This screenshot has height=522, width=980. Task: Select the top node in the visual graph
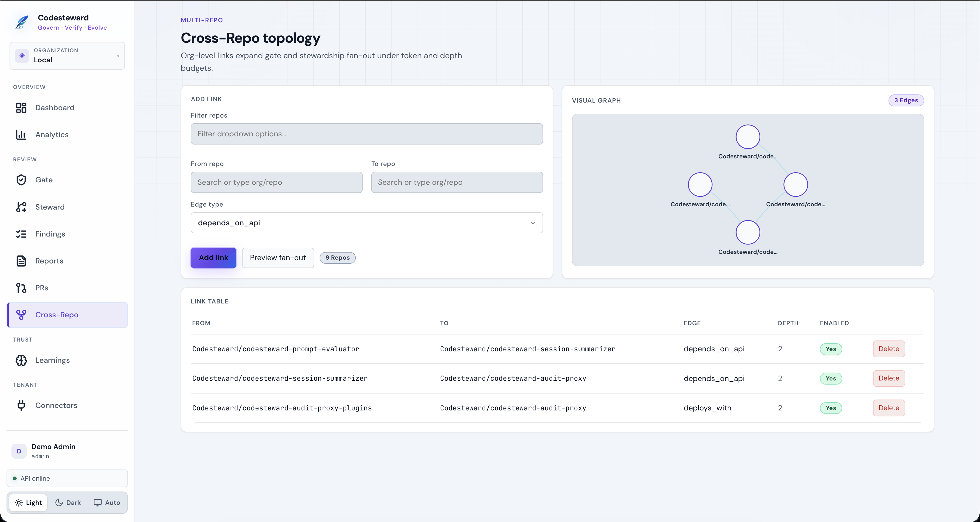tap(748, 137)
